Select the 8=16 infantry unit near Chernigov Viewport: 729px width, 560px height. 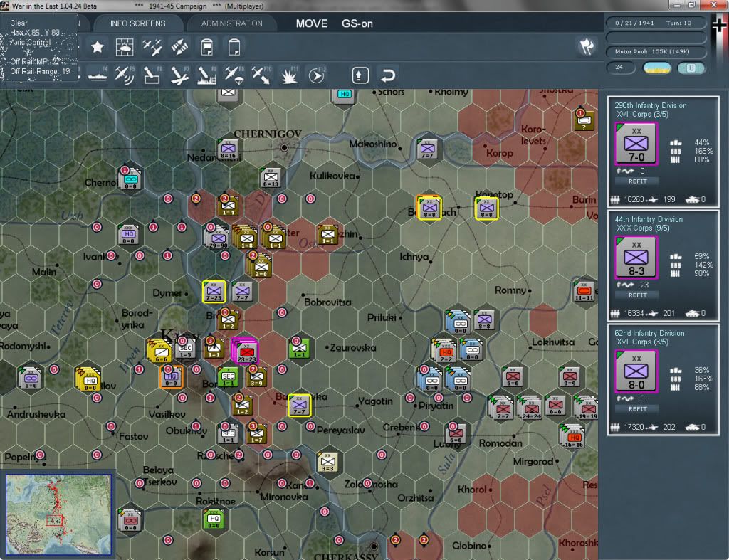point(228,149)
